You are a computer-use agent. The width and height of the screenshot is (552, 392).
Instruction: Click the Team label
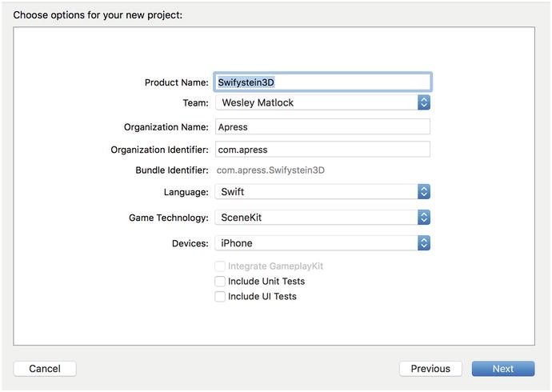coord(195,102)
